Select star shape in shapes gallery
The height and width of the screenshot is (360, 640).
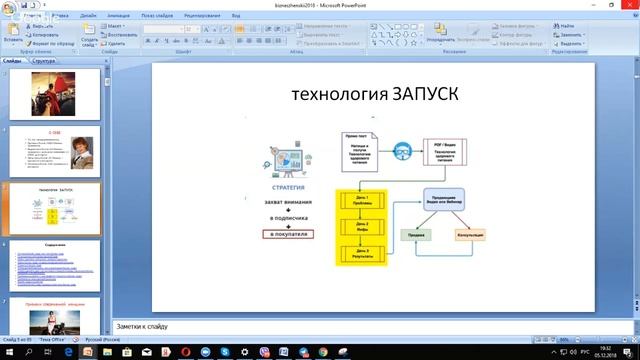point(413,43)
